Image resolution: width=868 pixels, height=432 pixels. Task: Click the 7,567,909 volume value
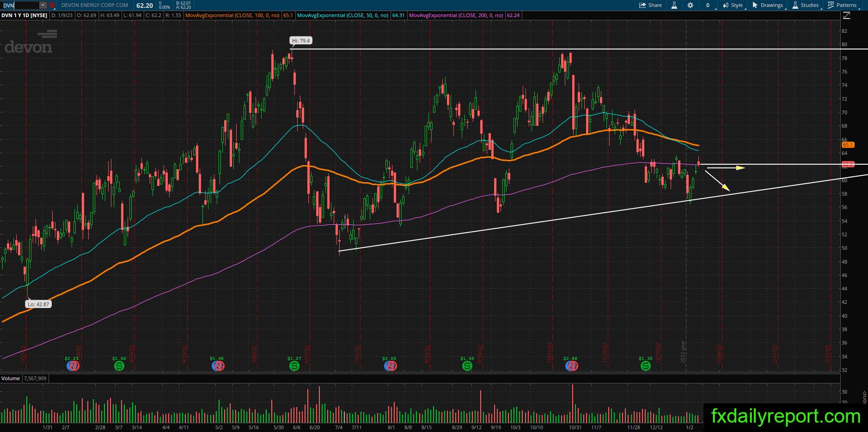tap(35, 378)
